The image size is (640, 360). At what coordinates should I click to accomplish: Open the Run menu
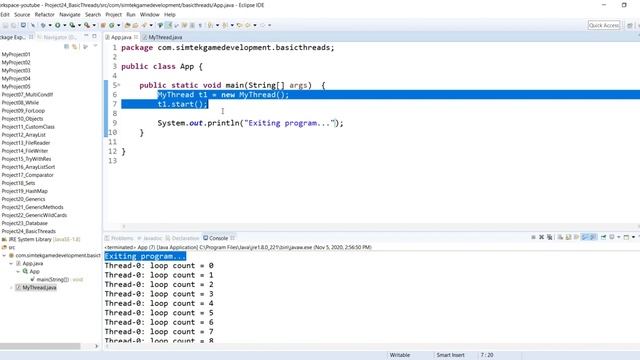tap(131, 15)
